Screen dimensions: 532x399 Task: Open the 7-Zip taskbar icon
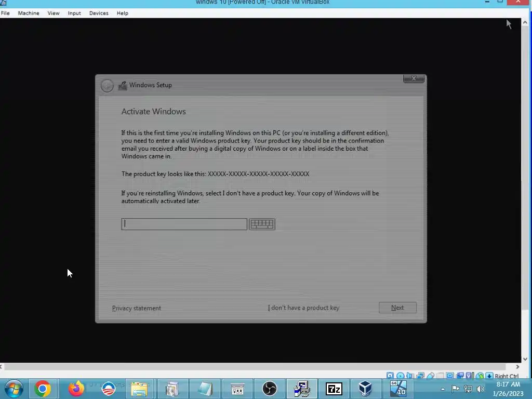pyautogui.click(x=334, y=389)
